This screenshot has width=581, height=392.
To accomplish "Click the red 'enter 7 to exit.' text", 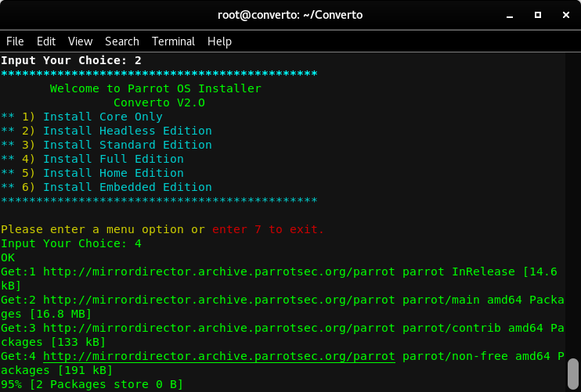I will [268, 229].
